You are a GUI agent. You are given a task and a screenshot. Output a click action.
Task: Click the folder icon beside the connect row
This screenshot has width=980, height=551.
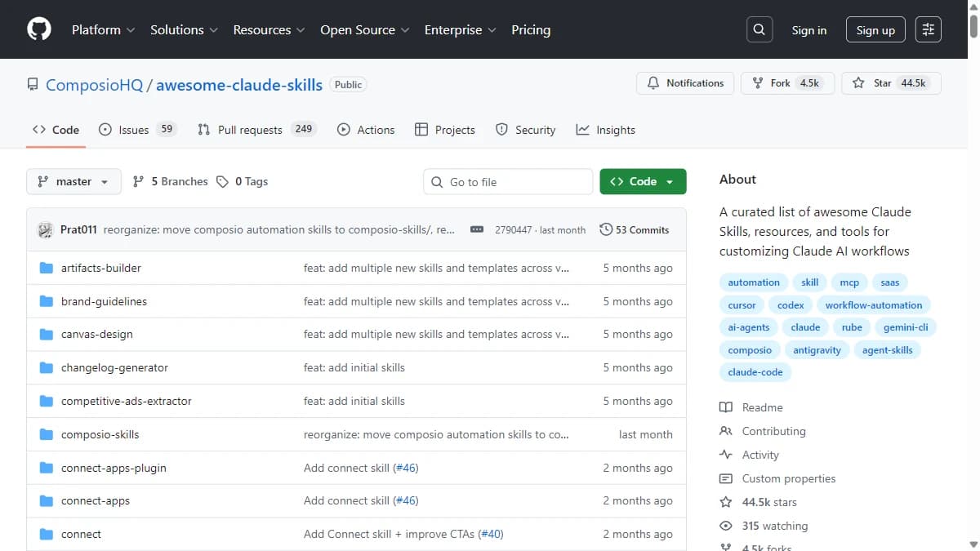(x=47, y=534)
